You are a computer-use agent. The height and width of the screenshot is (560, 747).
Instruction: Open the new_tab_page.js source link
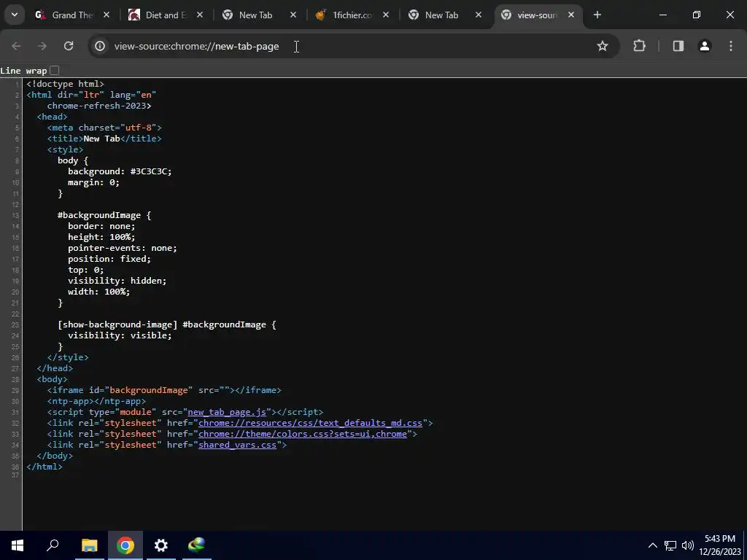(x=227, y=412)
